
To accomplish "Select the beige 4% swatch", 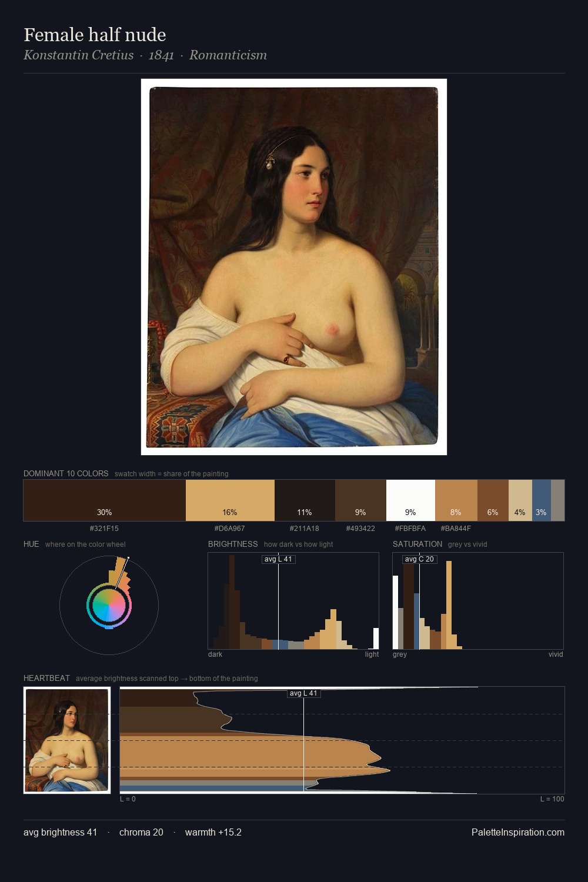I will [520, 500].
